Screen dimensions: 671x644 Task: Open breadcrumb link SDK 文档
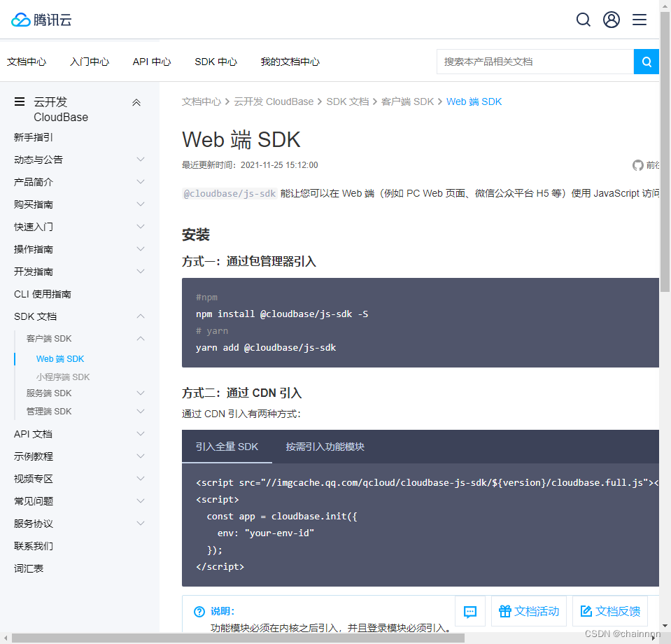(x=348, y=101)
